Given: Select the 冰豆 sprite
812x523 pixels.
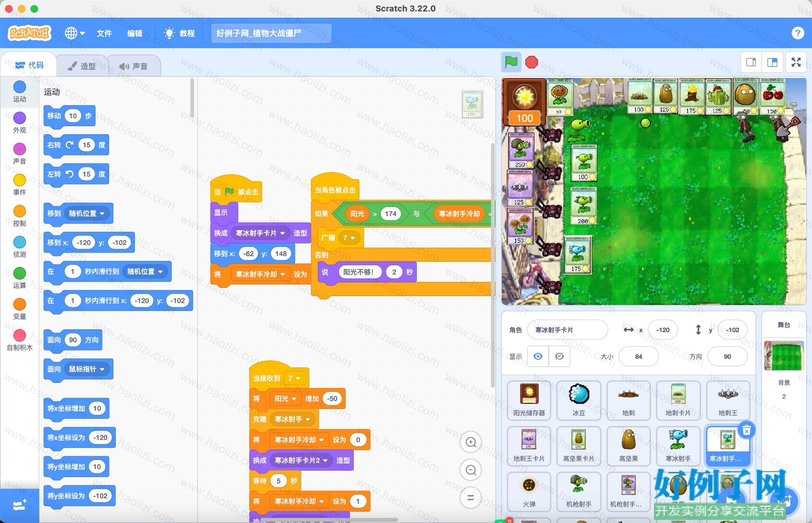Looking at the screenshot, I should tap(579, 400).
